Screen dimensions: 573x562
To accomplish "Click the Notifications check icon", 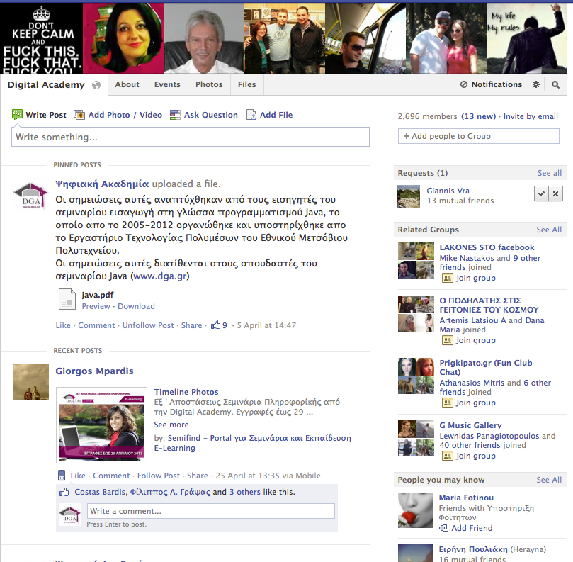I will (463, 84).
